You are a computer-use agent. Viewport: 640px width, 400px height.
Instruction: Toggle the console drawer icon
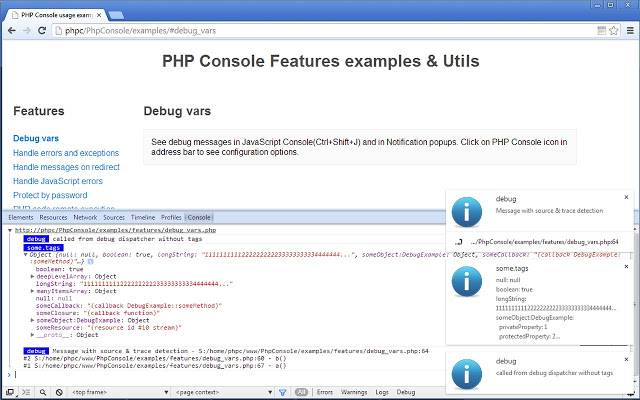point(26,392)
